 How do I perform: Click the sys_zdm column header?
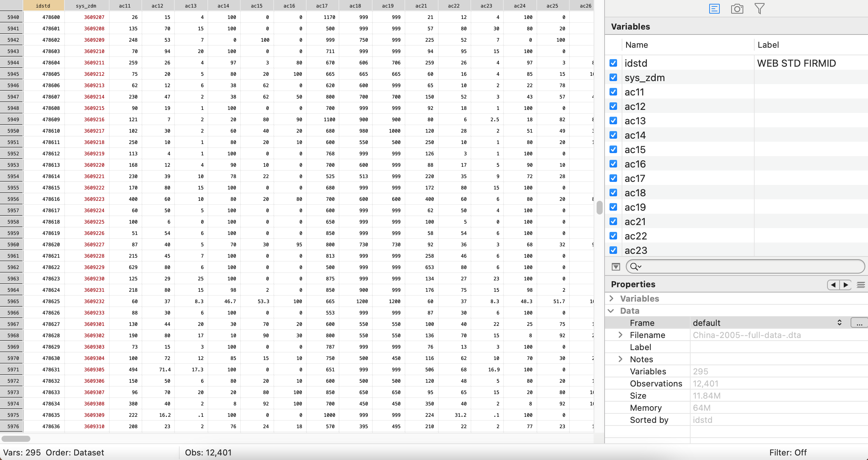point(86,6)
